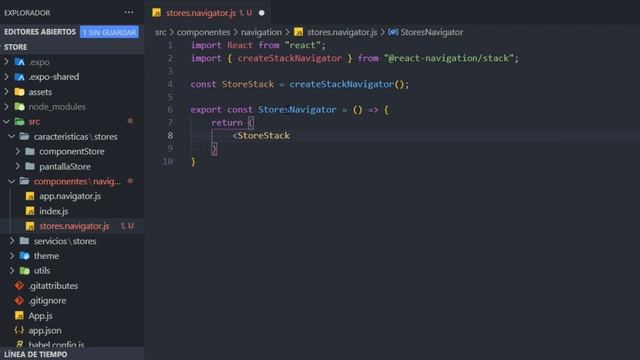Viewport: 640px width, 360px height.
Task: Open app.navigator.js file
Action: coord(70,196)
